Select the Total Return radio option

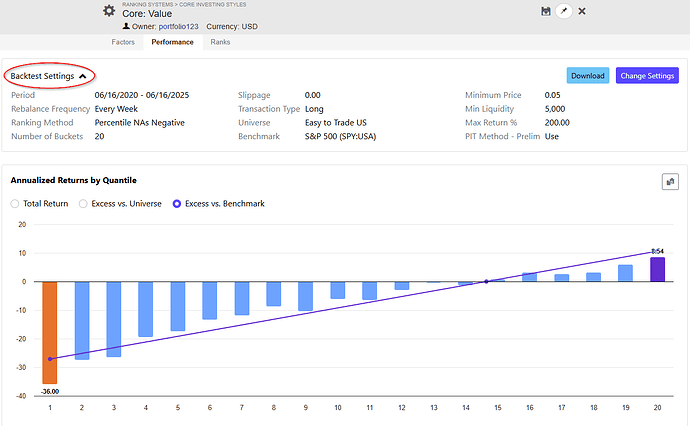(x=15, y=204)
